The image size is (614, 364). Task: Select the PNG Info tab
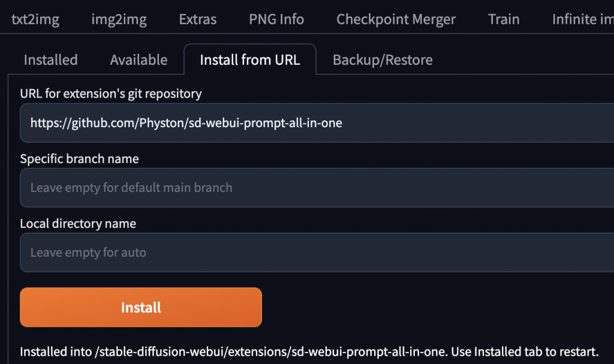276,19
